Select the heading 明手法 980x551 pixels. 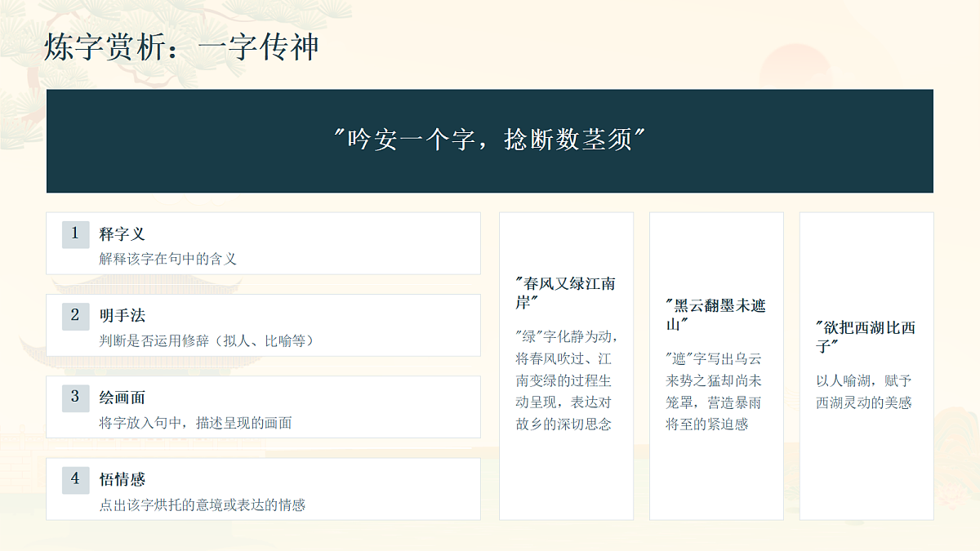pyautogui.click(x=122, y=316)
